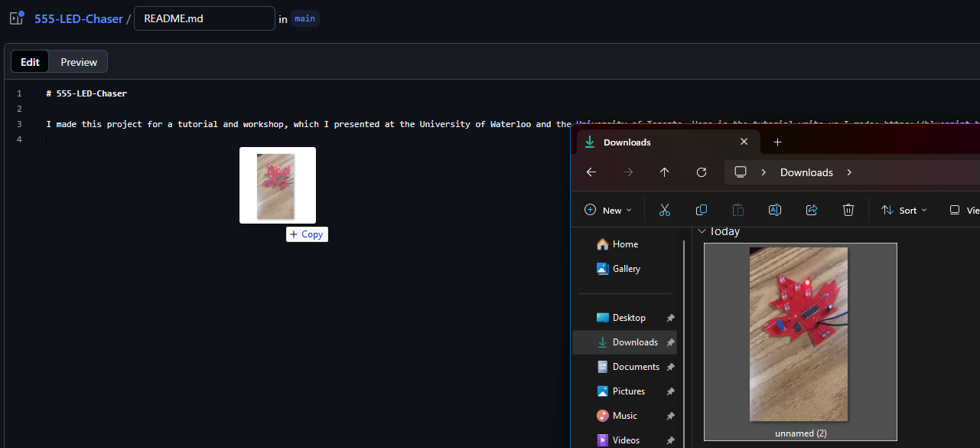The height and width of the screenshot is (448, 980).
Task: Select the Edit tab
Action: (x=31, y=62)
